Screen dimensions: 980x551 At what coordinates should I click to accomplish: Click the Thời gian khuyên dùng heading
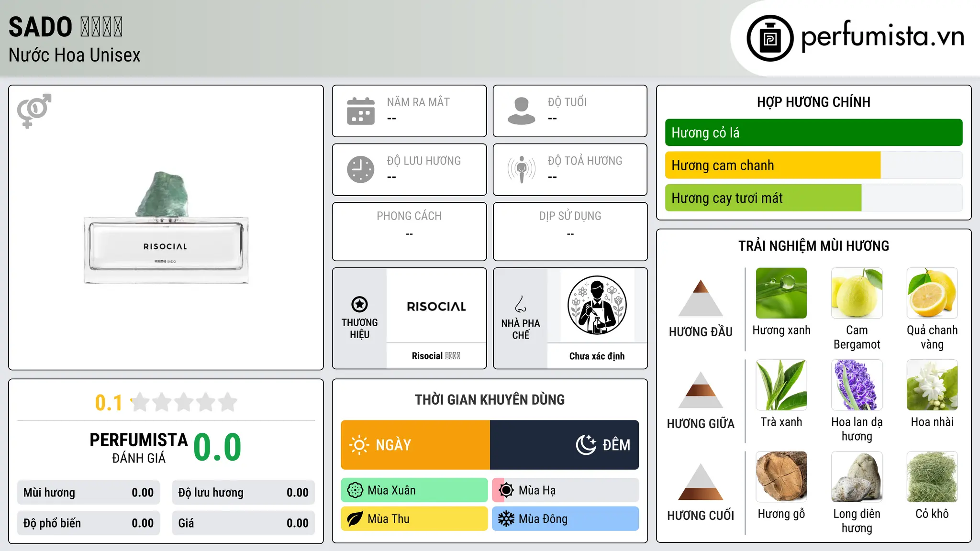(x=490, y=399)
